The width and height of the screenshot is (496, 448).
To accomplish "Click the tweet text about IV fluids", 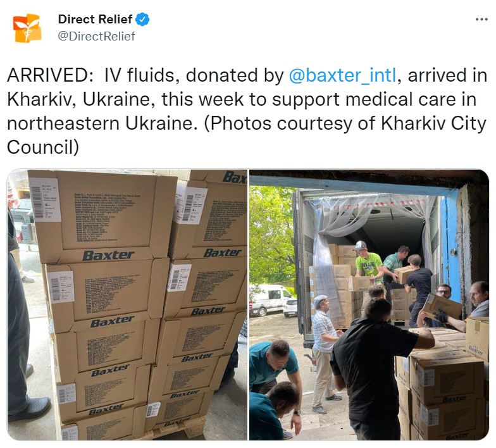I will click(247, 111).
